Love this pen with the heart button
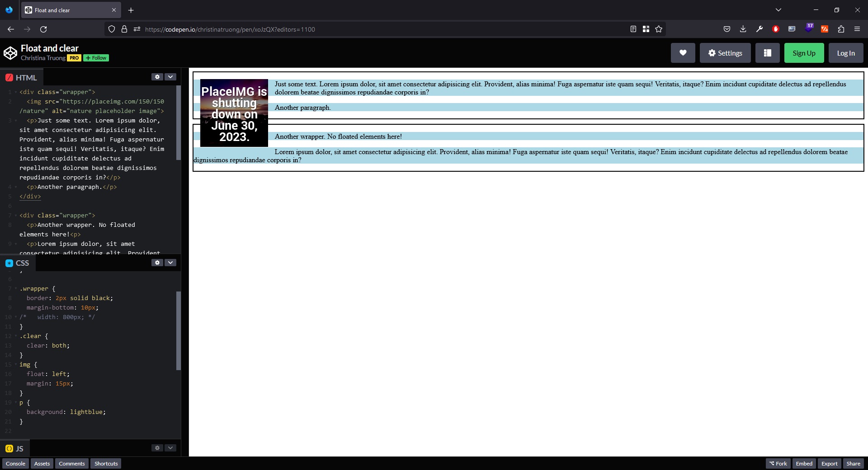868x470 pixels. coord(683,53)
